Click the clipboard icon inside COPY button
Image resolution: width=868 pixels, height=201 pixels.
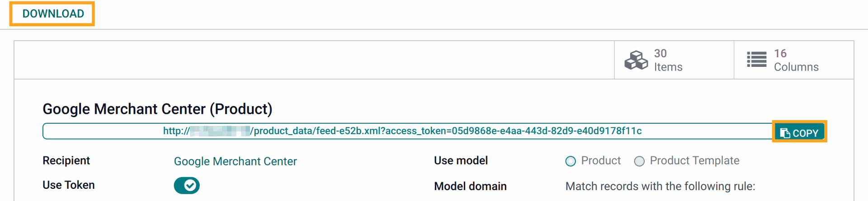coord(785,133)
